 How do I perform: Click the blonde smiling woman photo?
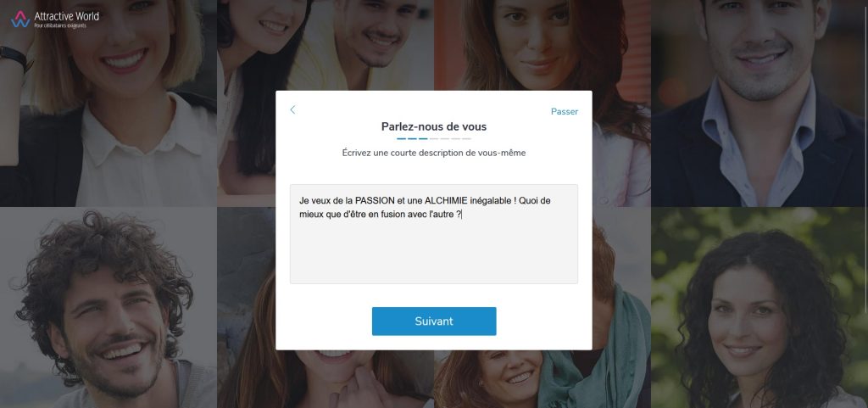(108, 103)
